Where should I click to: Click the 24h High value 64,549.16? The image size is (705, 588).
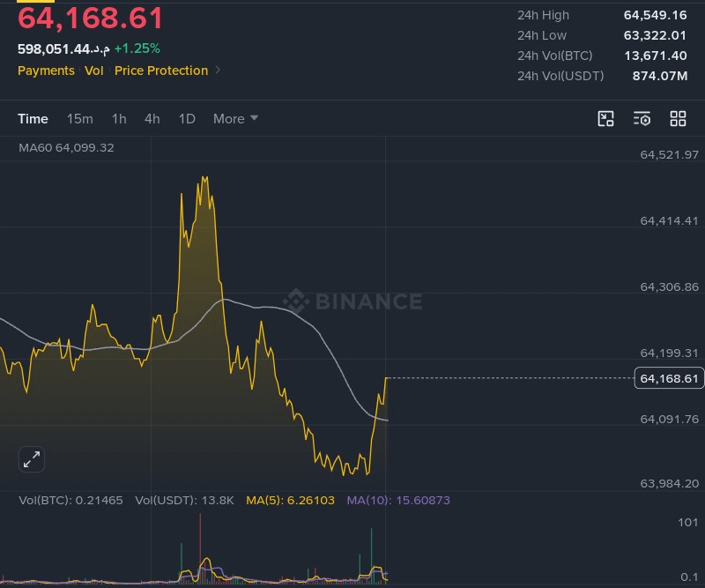655,15
